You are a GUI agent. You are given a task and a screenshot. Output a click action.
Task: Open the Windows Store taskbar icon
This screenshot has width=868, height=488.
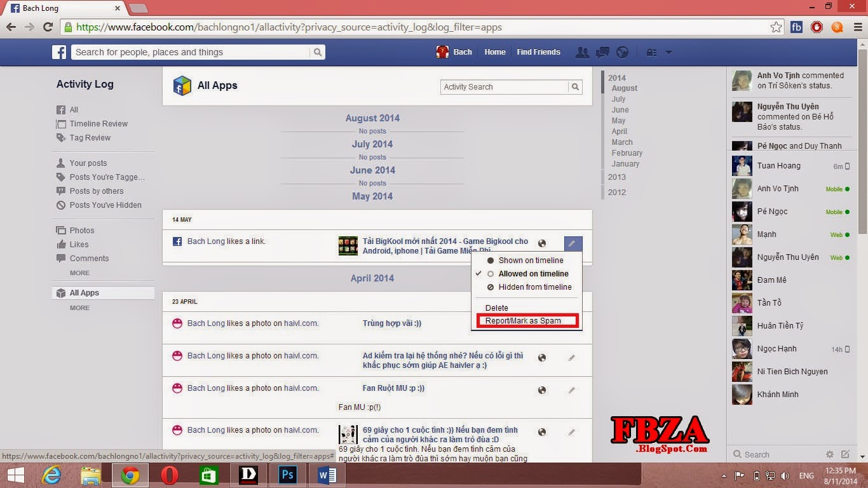[x=208, y=475]
